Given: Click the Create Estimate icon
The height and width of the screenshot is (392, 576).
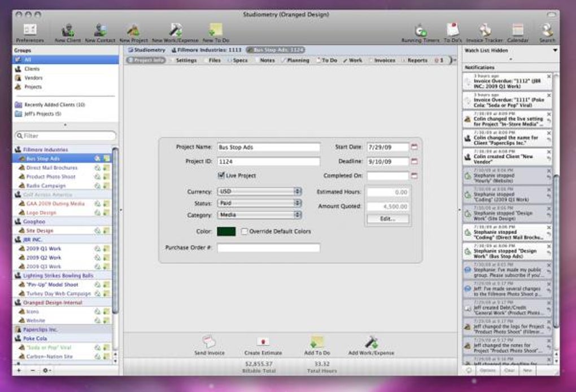Looking at the screenshot, I should 263,343.
